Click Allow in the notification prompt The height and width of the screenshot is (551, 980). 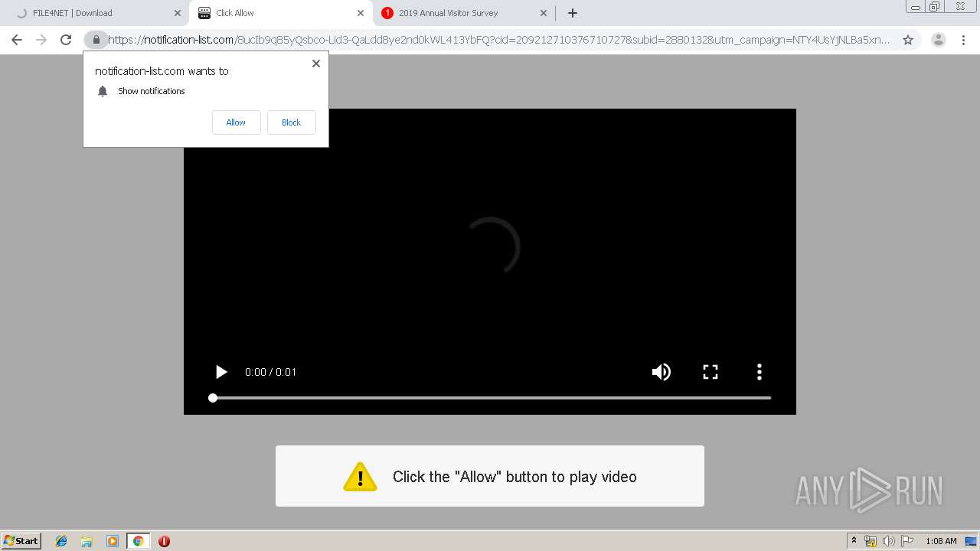[236, 122]
